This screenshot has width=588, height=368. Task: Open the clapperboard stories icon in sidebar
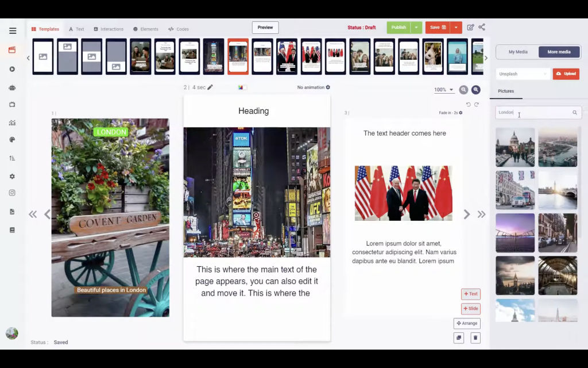(12, 50)
